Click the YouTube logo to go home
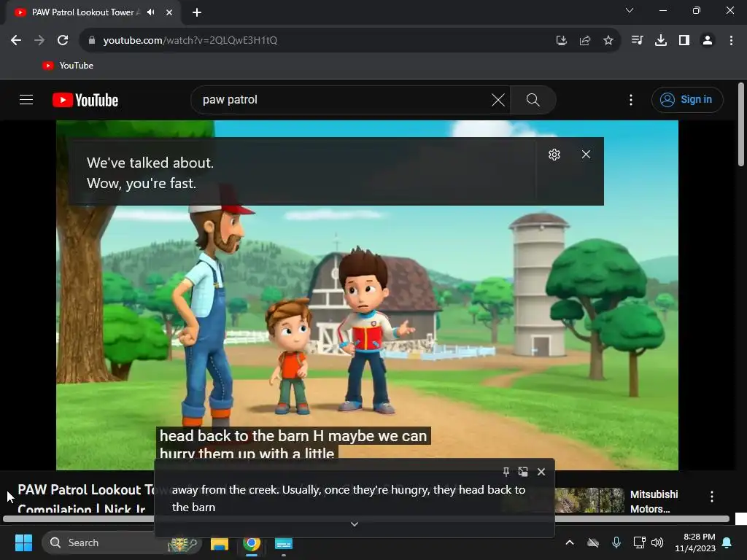This screenshot has width=747, height=560. [x=85, y=100]
